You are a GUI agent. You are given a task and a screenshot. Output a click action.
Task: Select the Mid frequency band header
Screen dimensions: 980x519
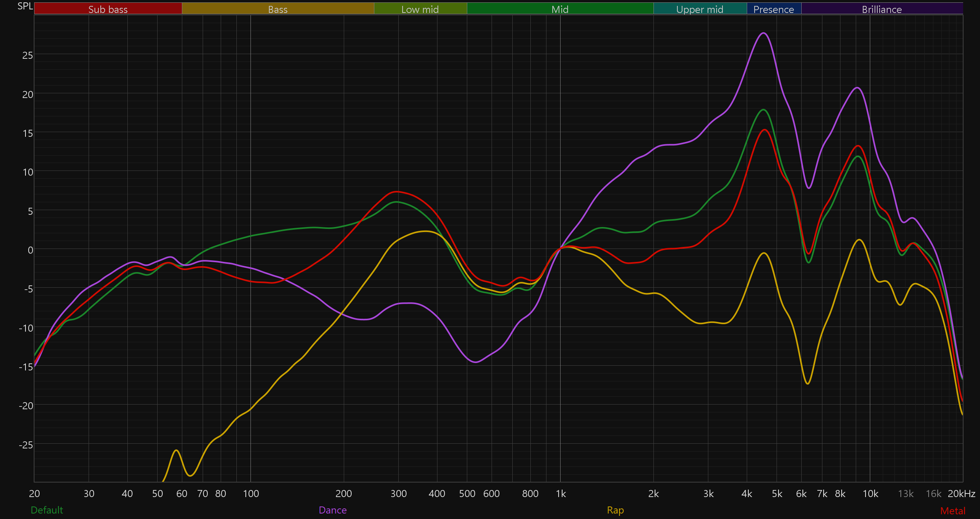pos(560,9)
